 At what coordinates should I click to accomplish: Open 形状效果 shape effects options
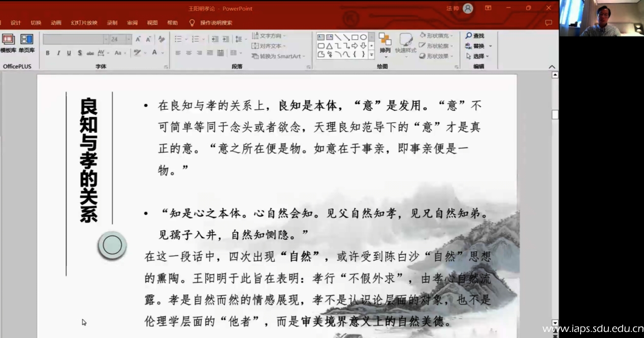436,56
